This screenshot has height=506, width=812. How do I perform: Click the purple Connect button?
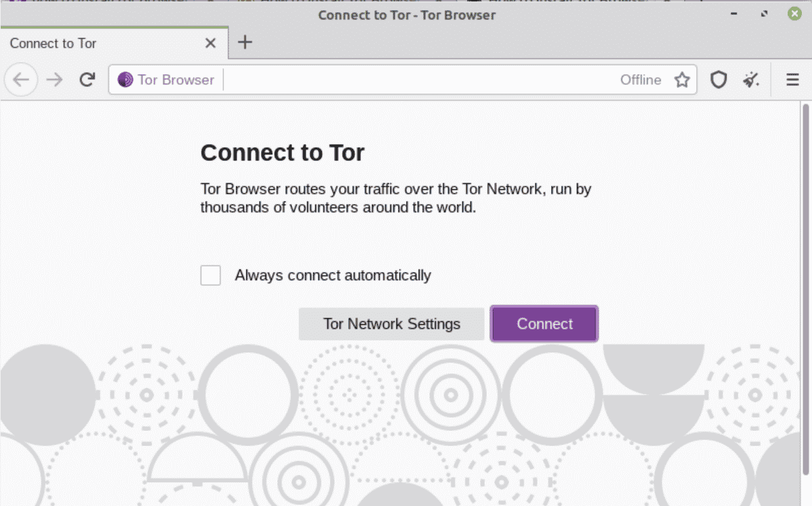(544, 324)
